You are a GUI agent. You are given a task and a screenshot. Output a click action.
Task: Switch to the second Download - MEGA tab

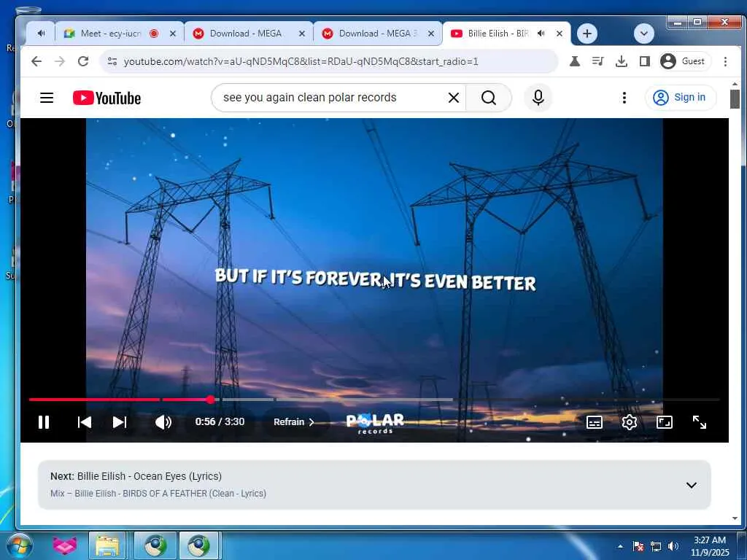(x=374, y=34)
